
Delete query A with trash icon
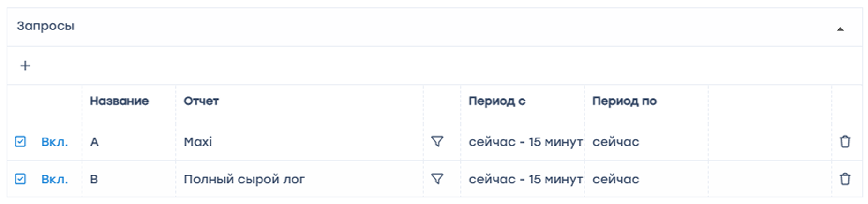point(845,141)
